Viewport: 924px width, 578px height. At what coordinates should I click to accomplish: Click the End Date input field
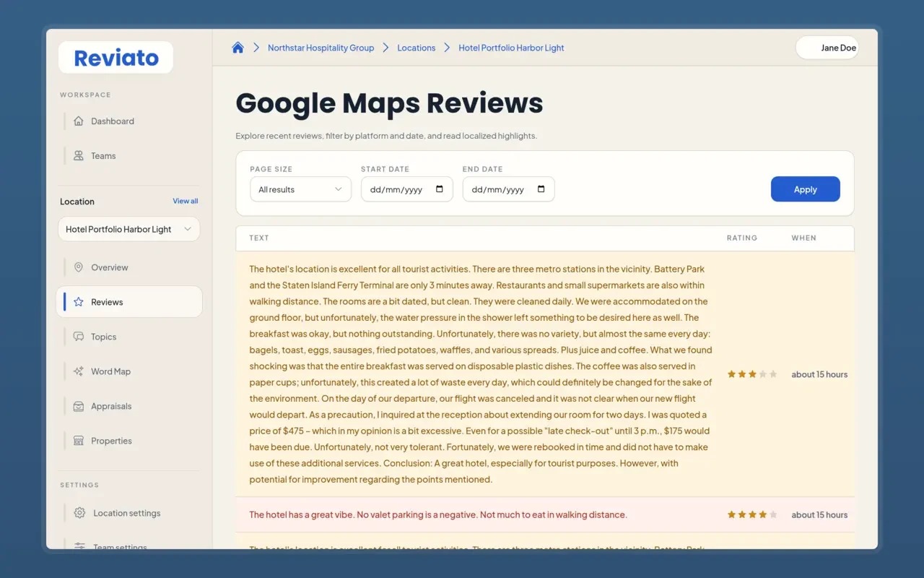[x=508, y=189]
